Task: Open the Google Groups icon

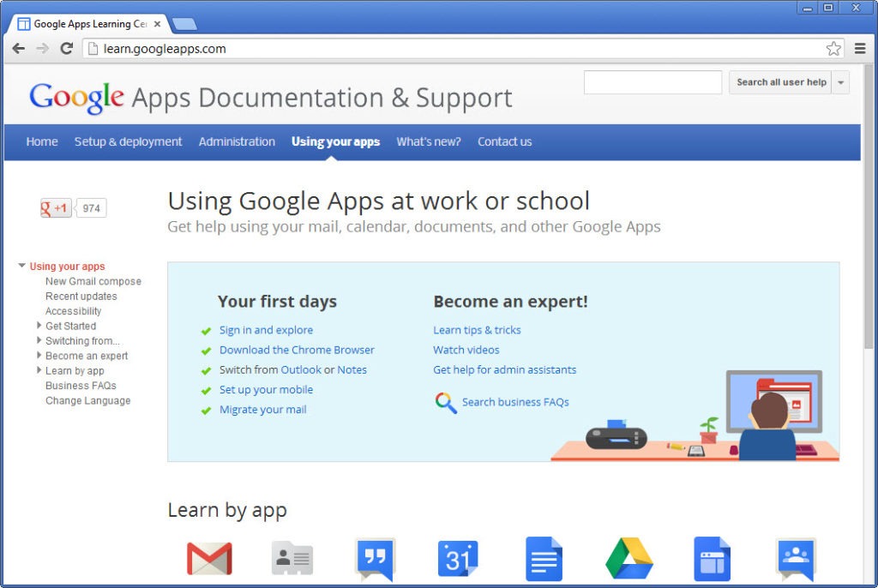Action: click(x=797, y=559)
